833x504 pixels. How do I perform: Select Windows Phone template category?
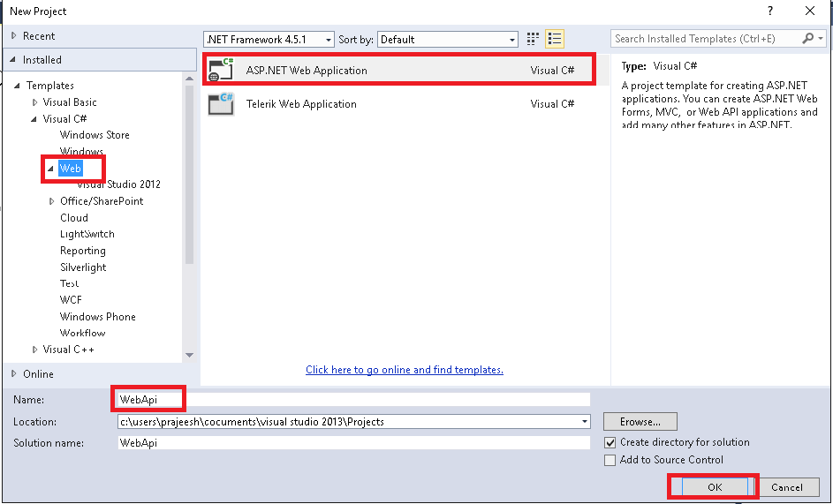[x=98, y=317]
